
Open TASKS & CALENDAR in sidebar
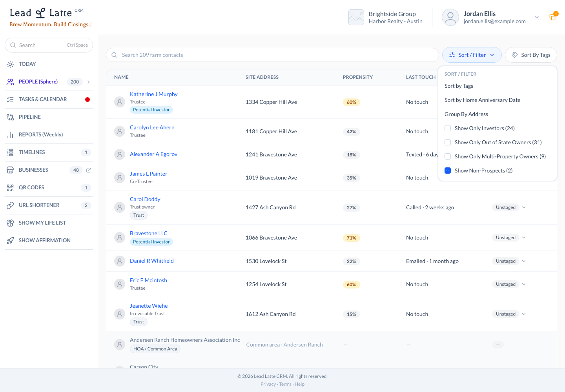pyautogui.click(x=49, y=100)
